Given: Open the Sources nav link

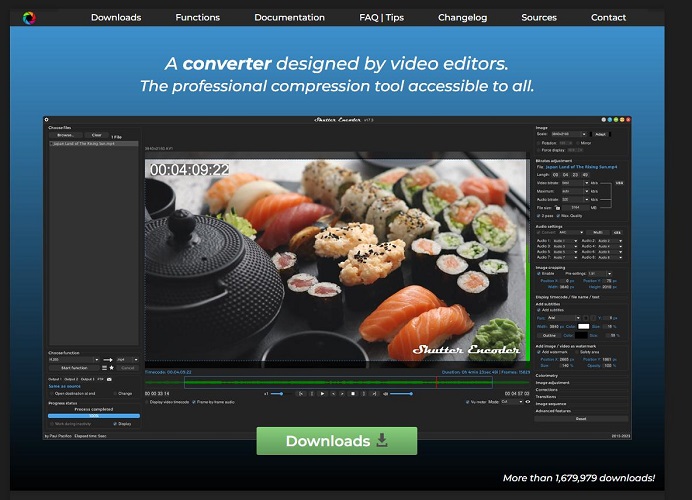Looking at the screenshot, I should coord(539,18).
